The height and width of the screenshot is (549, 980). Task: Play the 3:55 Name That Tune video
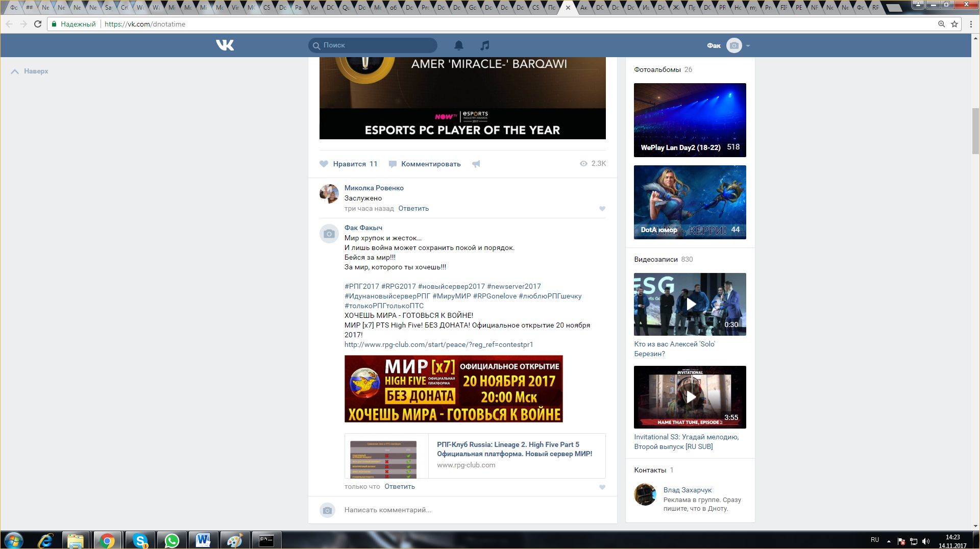(690, 397)
